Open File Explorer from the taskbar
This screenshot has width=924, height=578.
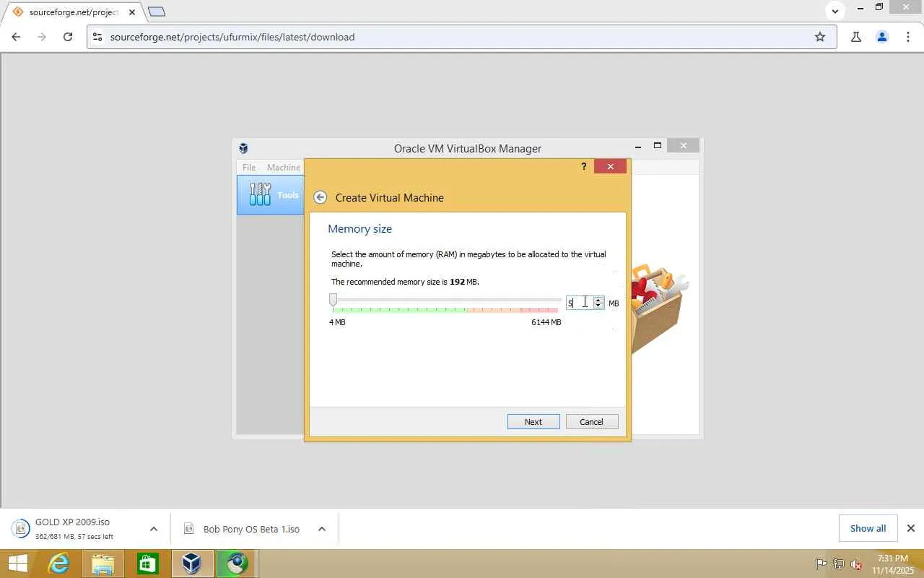pos(103,564)
